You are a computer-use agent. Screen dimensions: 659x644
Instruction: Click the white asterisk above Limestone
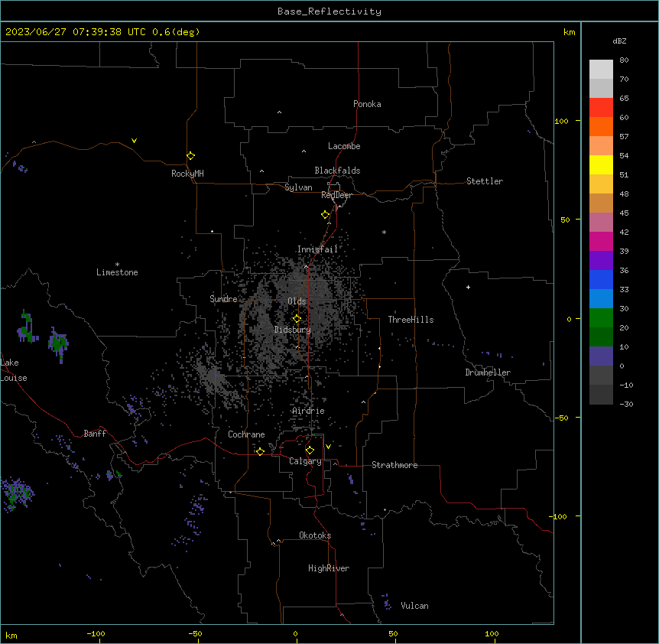pyautogui.click(x=117, y=265)
